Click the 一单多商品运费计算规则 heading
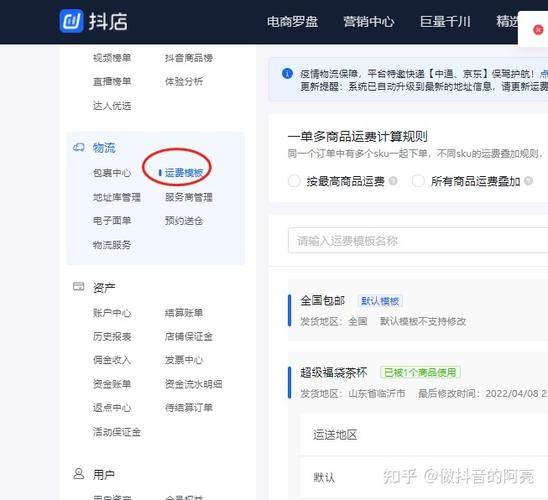Image resolution: width=548 pixels, height=500 pixels. (358, 136)
